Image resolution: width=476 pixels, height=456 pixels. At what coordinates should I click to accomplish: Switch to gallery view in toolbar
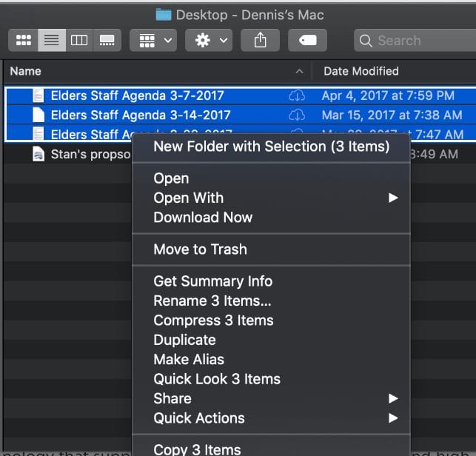click(x=107, y=41)
